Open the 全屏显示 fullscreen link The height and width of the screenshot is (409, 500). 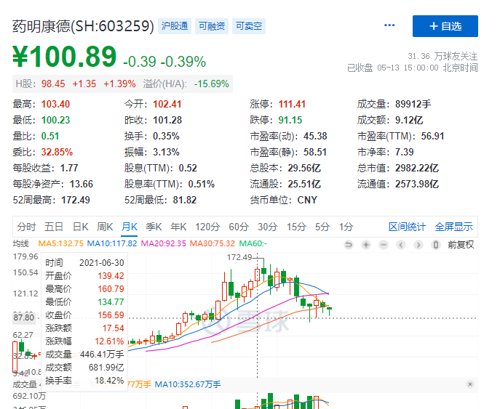(x=454, y=227)
